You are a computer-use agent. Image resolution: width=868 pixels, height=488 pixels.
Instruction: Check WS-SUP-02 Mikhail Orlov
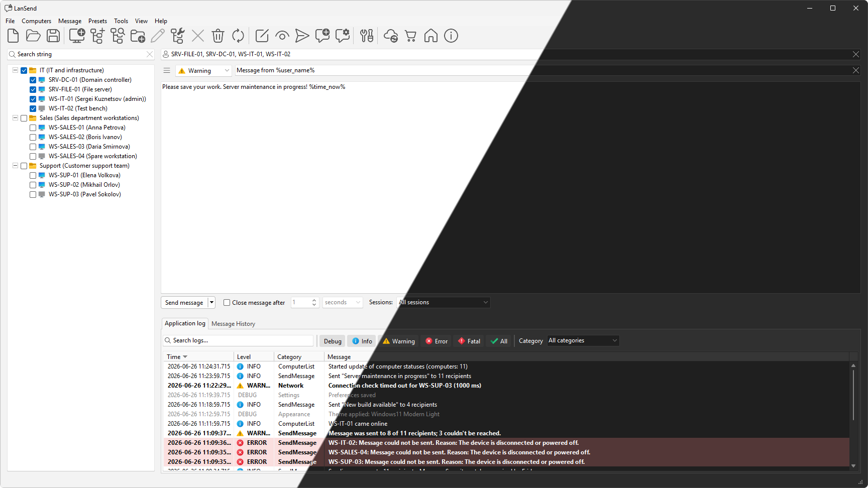pyautogui.click(x=33, y=185)
